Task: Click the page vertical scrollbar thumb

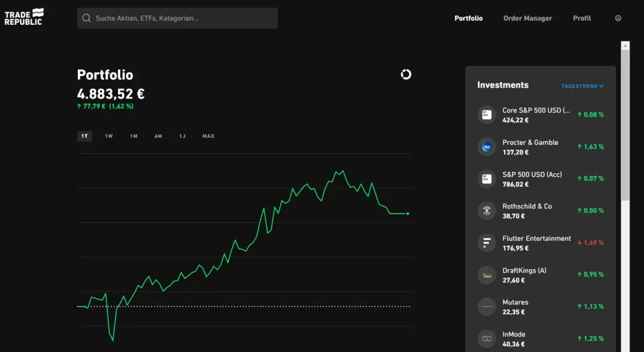Action: [625, 125]
